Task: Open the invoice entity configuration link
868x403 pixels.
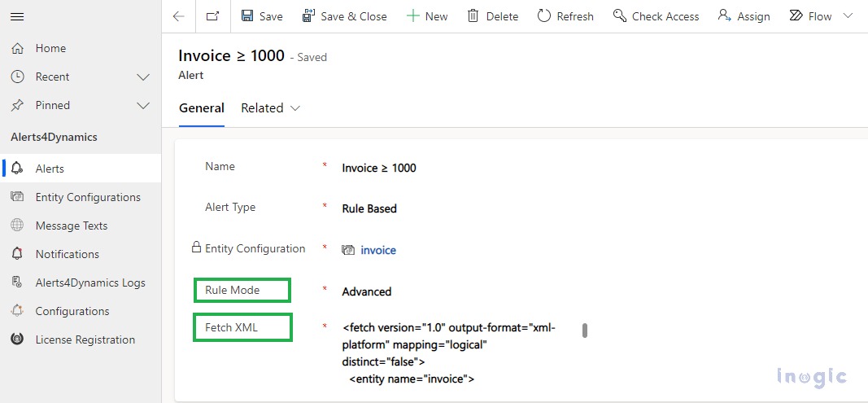Action: tap(378, 250)
